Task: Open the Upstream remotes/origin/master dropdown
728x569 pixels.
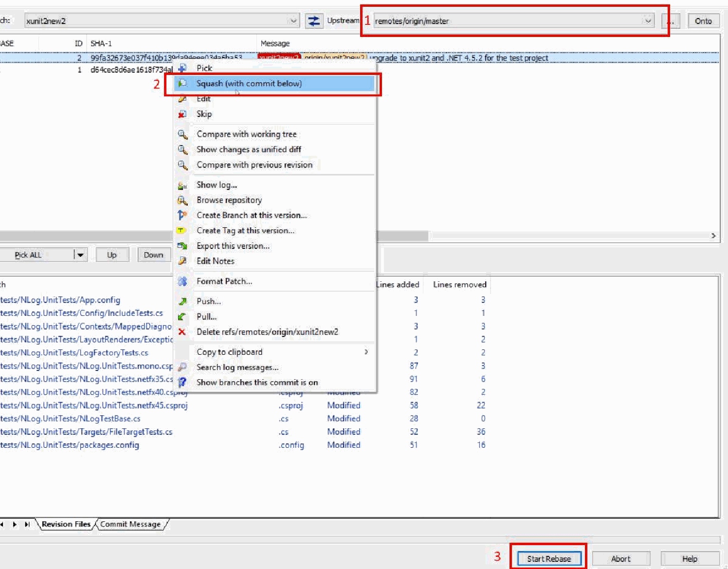Action: (x=648, y=21)
